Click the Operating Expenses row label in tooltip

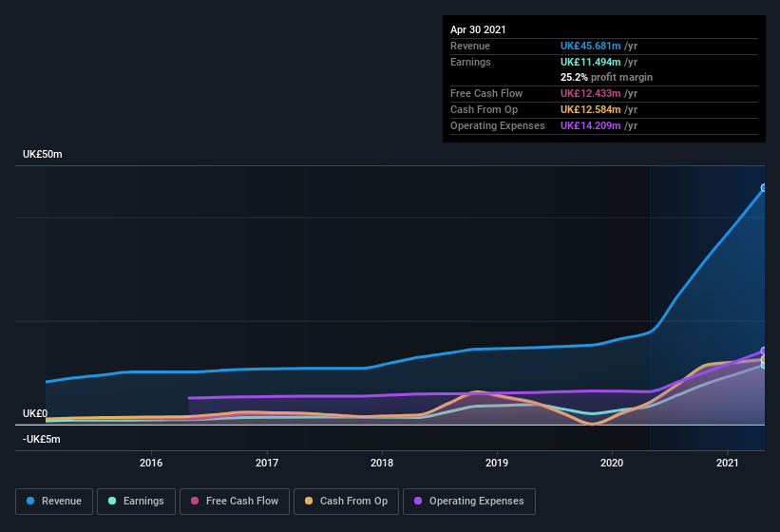tap(498, 125)
